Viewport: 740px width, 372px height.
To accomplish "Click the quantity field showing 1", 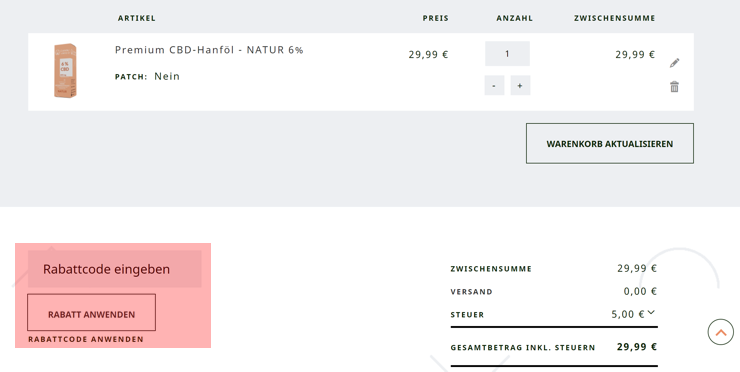I will click(507, 54).
